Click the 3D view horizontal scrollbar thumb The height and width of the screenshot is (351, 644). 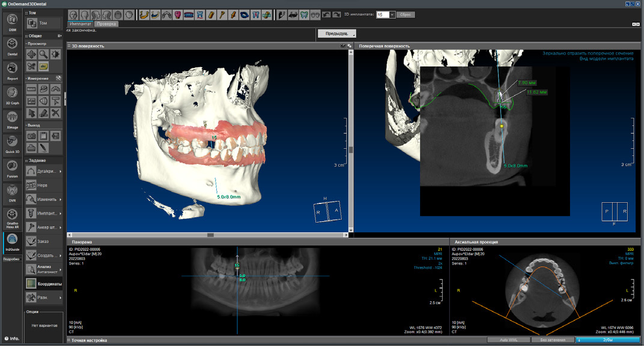(210, 235)
